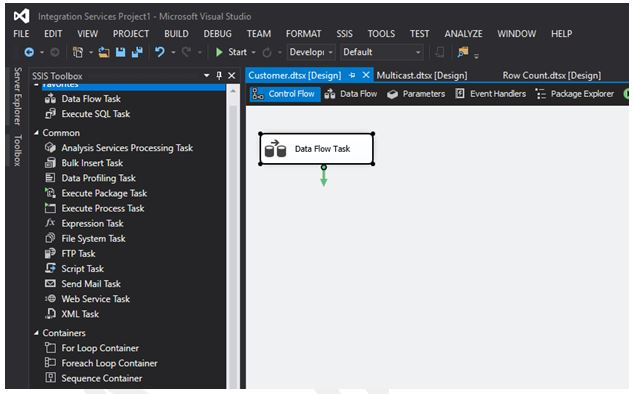Image resolution: width=634 pixels, height=394 pixels.
Task: Click the Execute SQL Task icon in toolbox
Action: (x=50, y=114)
